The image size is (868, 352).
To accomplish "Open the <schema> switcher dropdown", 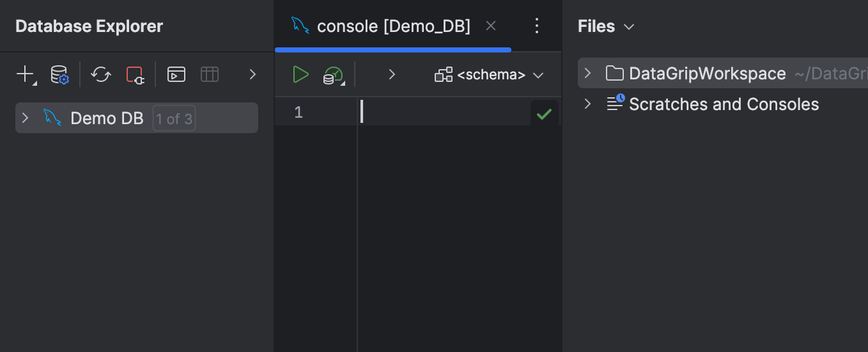I will [489, 75].
